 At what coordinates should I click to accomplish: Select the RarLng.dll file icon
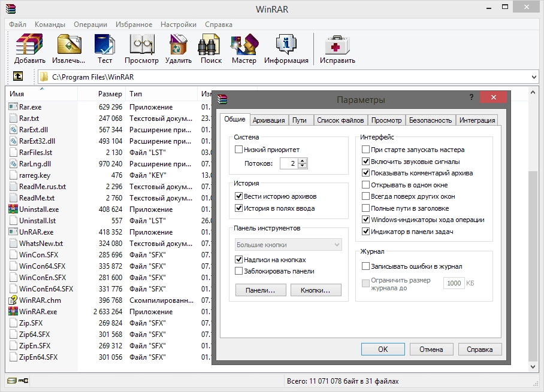click(13, 163)
